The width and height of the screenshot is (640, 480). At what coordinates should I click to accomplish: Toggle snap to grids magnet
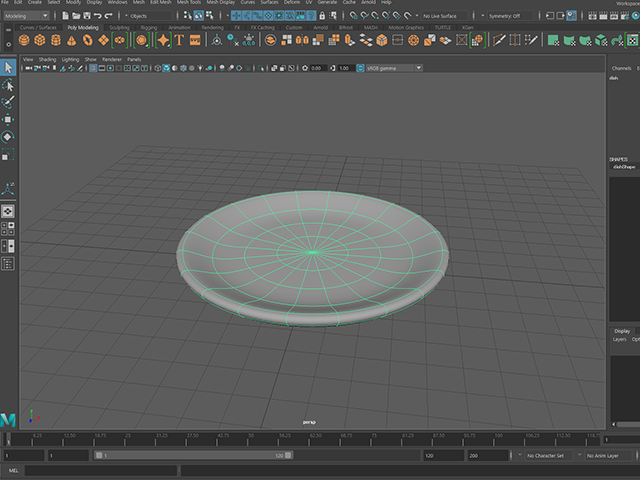(x=354, y=16)
